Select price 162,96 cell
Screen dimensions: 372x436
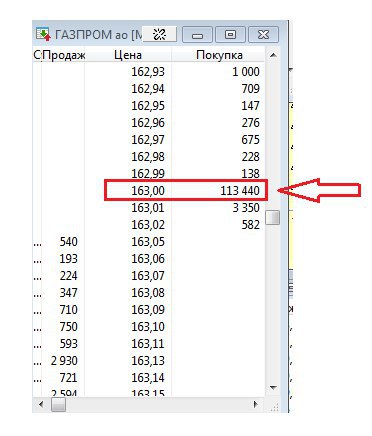click(148, 123)
